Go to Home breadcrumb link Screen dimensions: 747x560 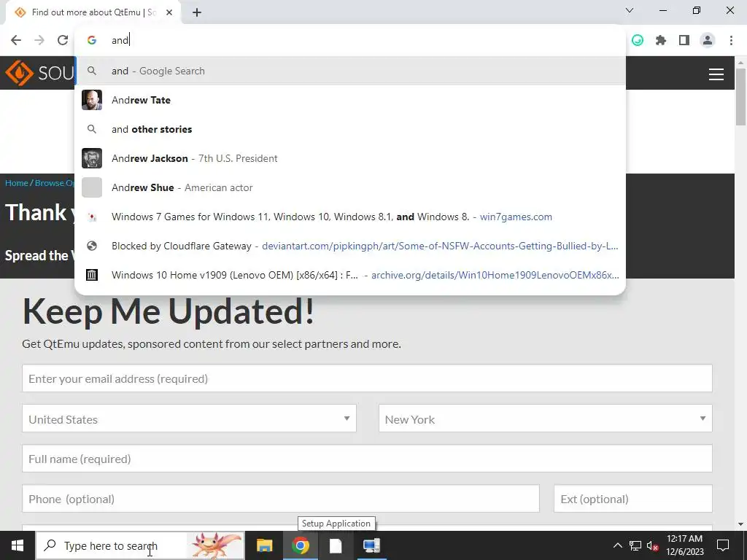pyautogui.click(x=17, y=183)
